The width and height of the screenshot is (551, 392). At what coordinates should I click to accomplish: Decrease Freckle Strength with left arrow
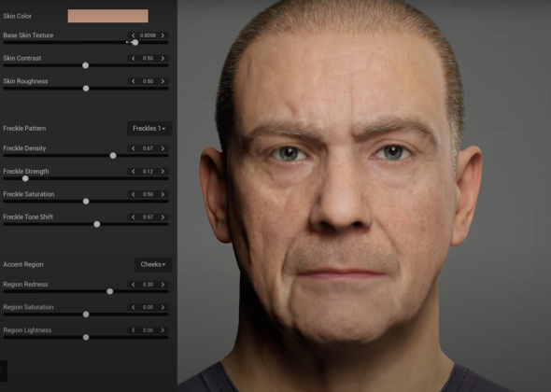[134, 172]
